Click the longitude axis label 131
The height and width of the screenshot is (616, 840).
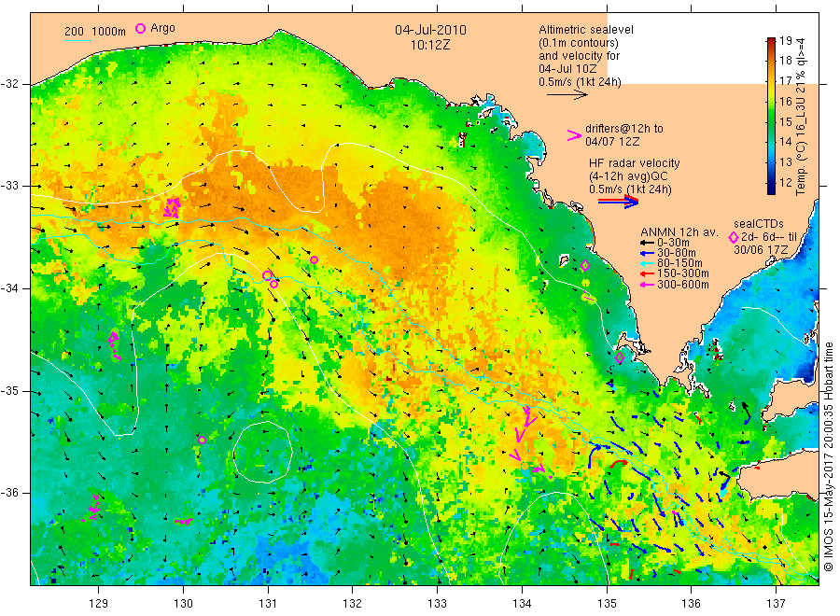(x=268, y=604)
